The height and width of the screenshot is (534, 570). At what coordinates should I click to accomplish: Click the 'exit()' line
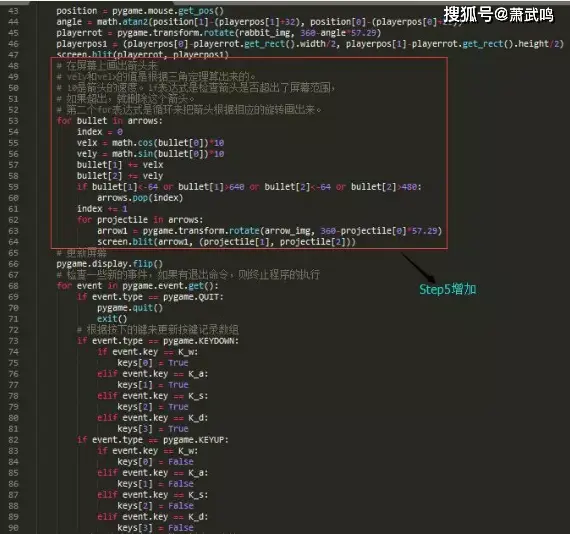(x=112, y=319)
